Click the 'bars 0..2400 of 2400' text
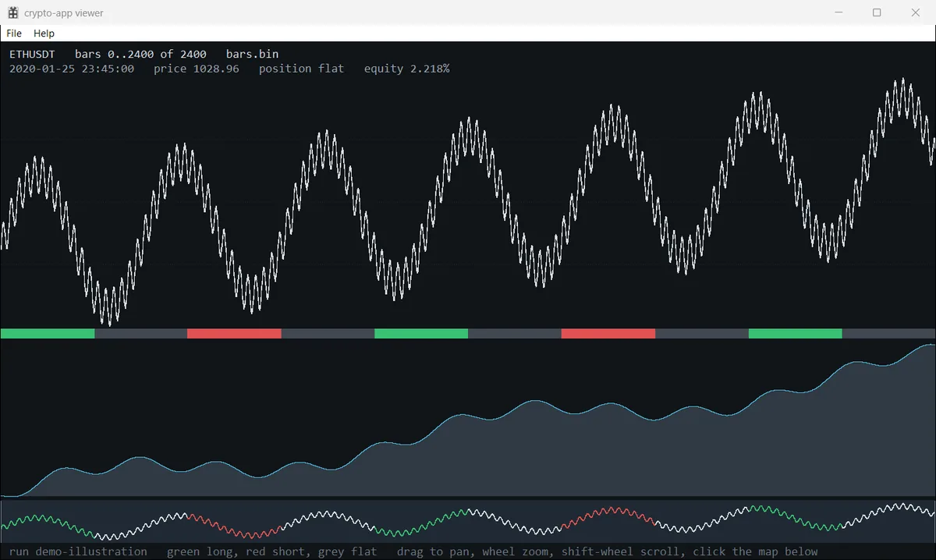 [x=140, y=54]
